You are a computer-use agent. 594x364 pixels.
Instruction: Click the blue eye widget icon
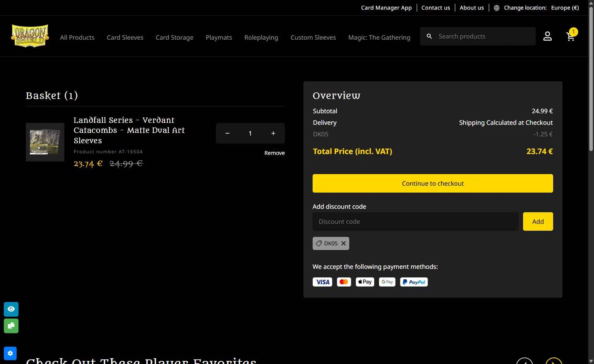click(x=11, y=309)
